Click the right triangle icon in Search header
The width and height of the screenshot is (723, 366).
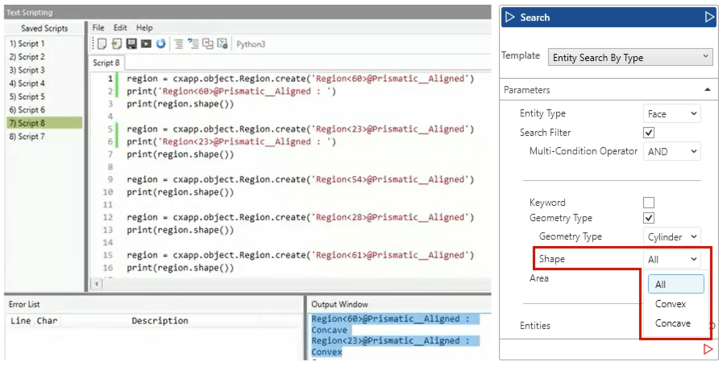coord(709,18)
